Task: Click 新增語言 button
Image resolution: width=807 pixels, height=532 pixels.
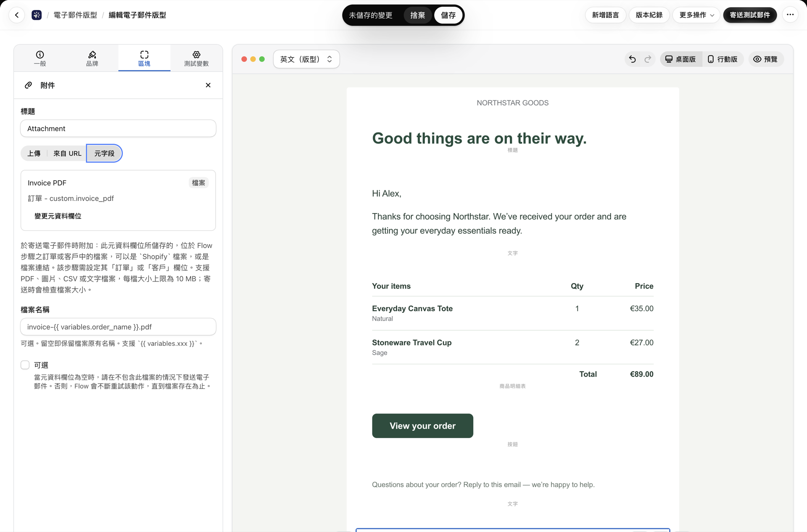Action: [606, 15]
